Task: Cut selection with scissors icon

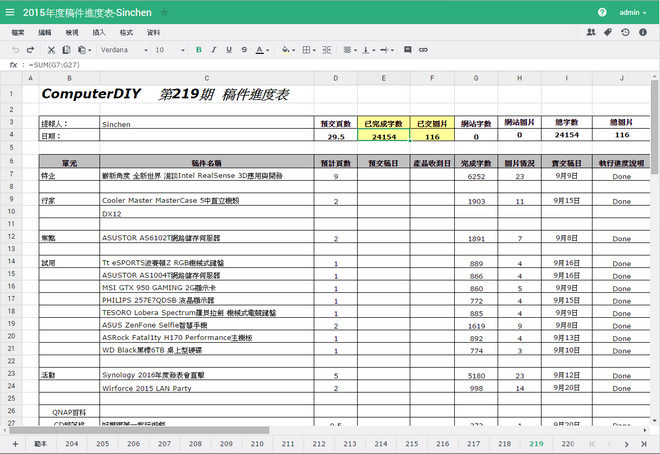Action: point(51,50)
